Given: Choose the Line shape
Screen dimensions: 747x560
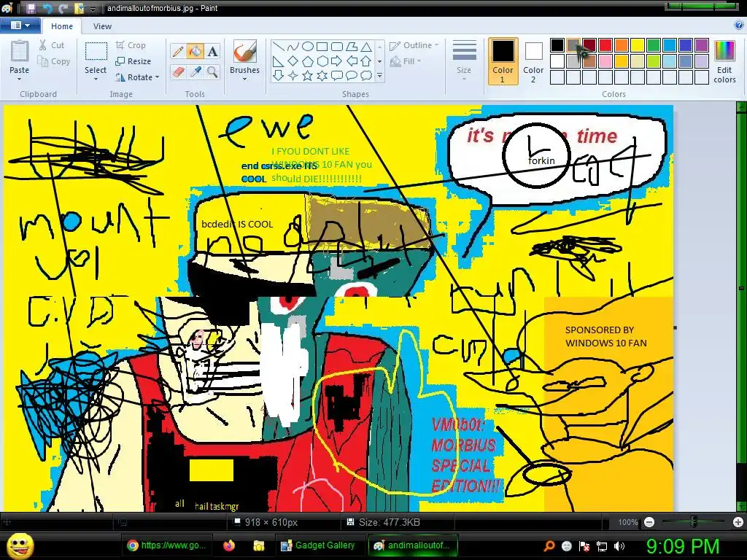Looking at the screenshot, I should 279,46.
